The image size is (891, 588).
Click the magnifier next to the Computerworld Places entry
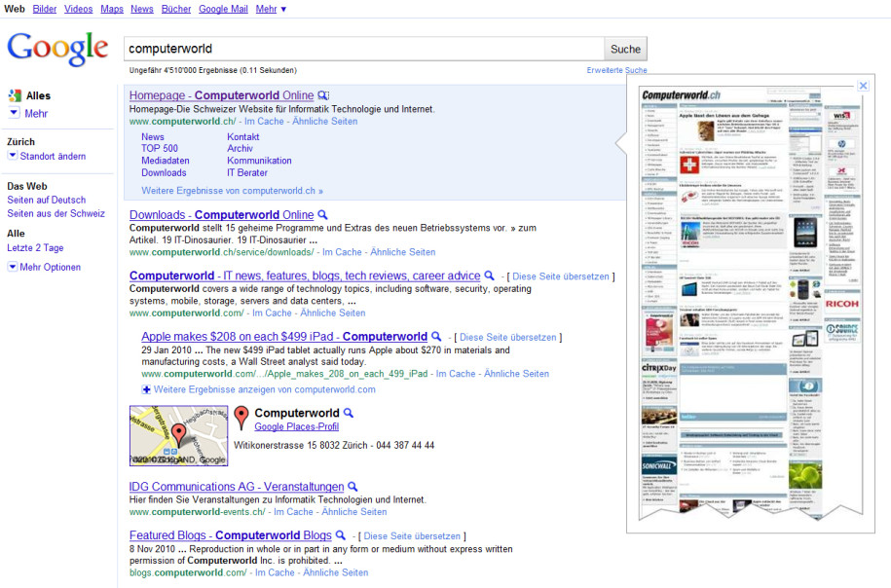pyautogui.click(x=348, y=412)
